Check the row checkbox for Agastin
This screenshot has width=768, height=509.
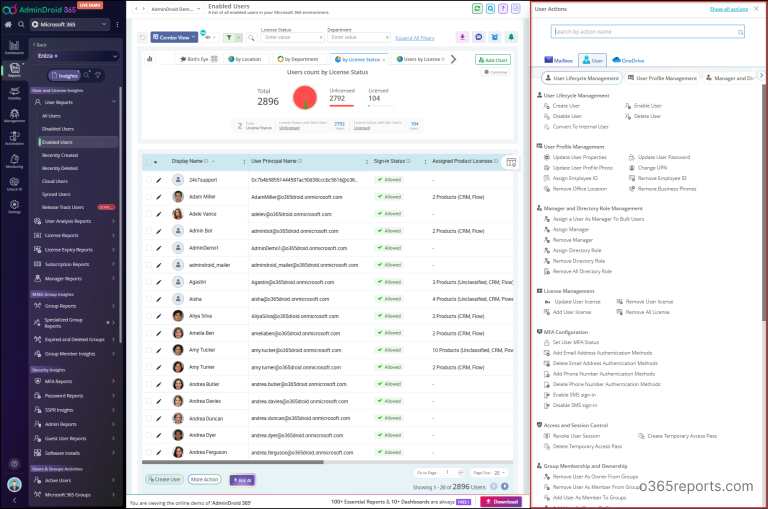coord(148,282)
